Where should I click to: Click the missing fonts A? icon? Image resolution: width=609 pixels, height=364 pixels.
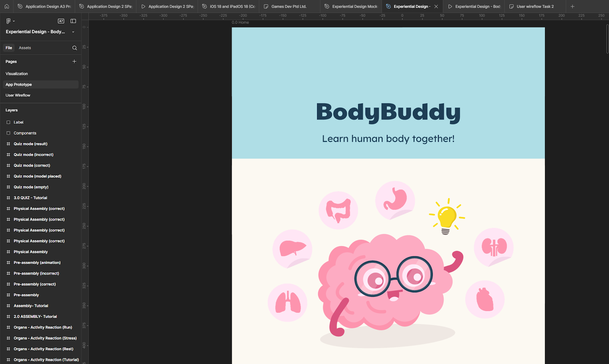click(61, 21)
